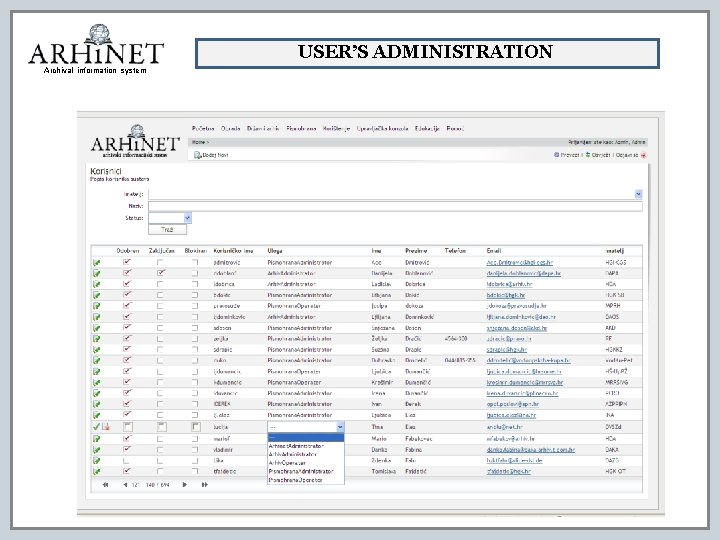
Task: Open the Početna menu
Action: (x=203, y=129)
